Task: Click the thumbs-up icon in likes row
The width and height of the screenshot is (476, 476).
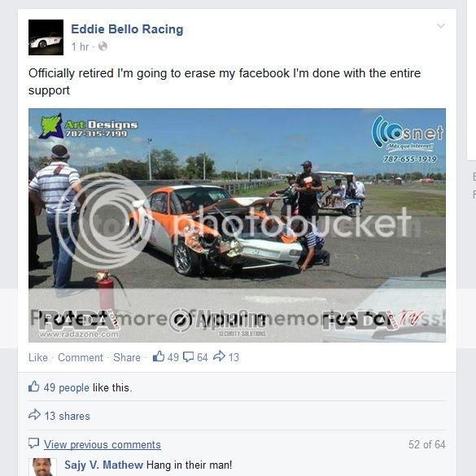Action: (33, 386)
